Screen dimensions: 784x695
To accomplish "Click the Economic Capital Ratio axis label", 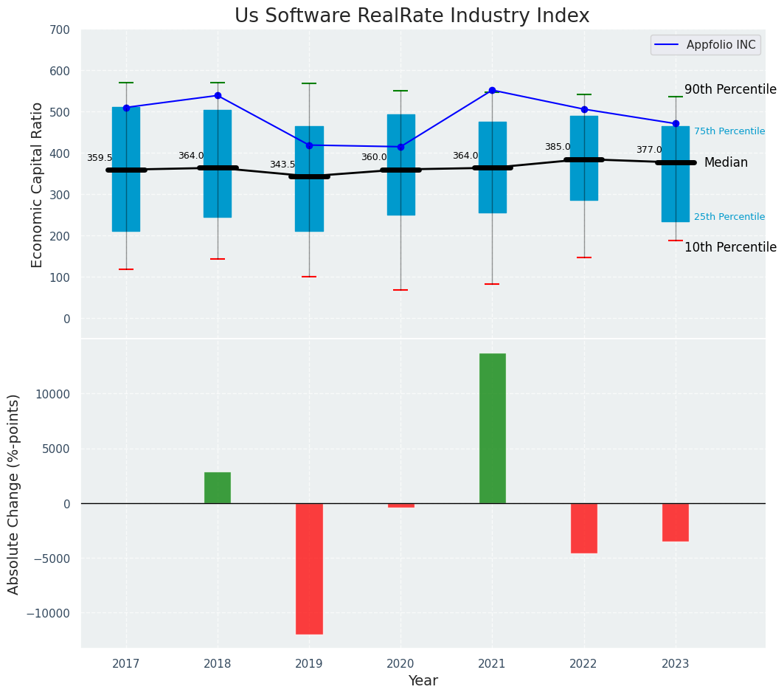I will point(38,184).
